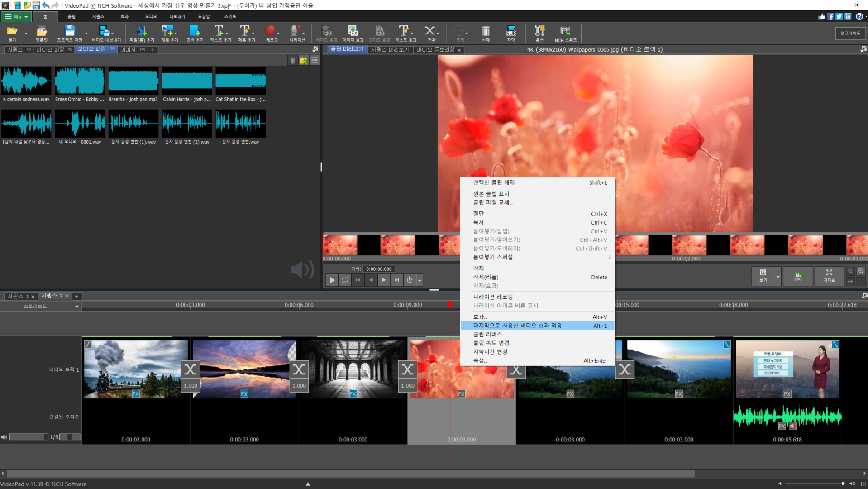This screenshot has width=868, height=489.
Task: Step to the next frame
Action: tap(384, 280)
